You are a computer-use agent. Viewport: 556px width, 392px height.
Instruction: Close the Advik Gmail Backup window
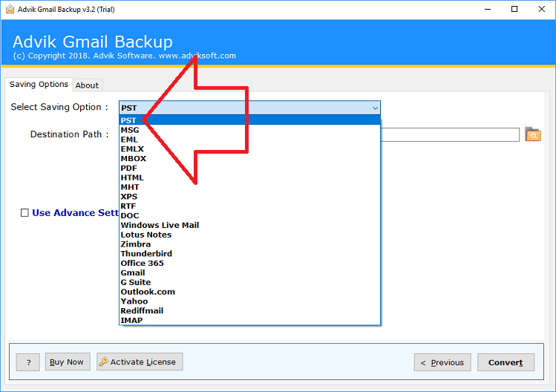542,9
